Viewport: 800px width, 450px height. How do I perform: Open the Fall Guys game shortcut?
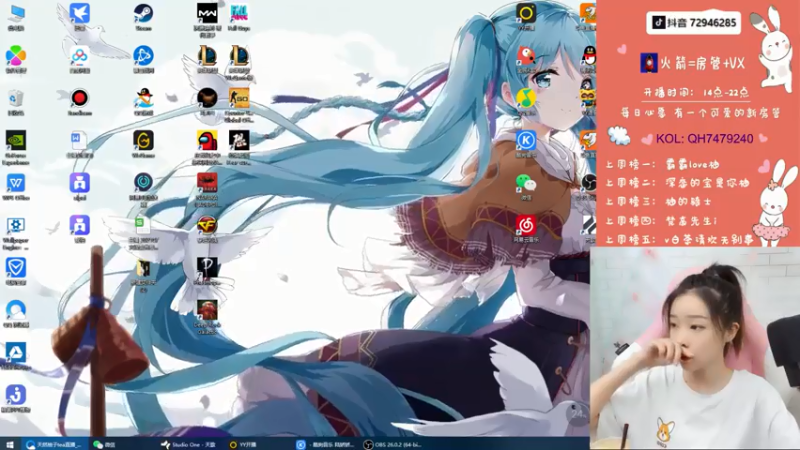pos(239,17)
